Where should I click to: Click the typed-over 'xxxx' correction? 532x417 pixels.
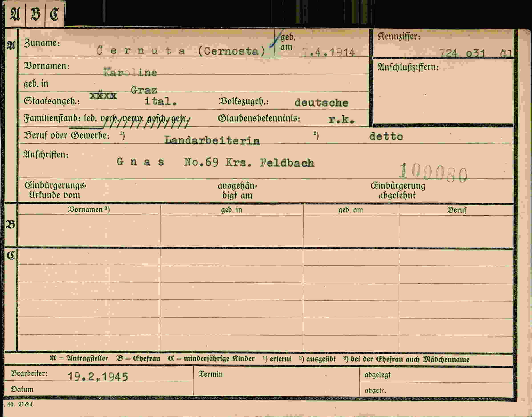click(103, 95)
